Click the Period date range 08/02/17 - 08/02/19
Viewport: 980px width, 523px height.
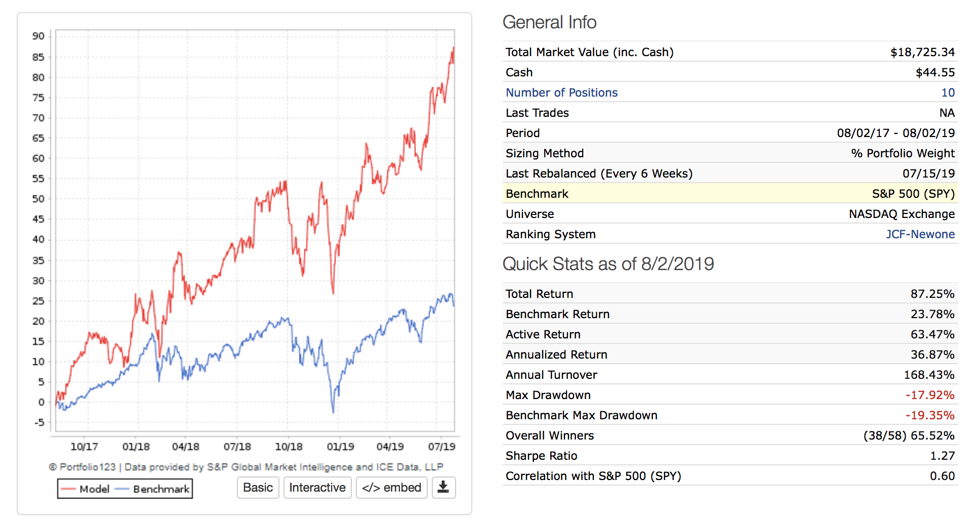(895, 133)
